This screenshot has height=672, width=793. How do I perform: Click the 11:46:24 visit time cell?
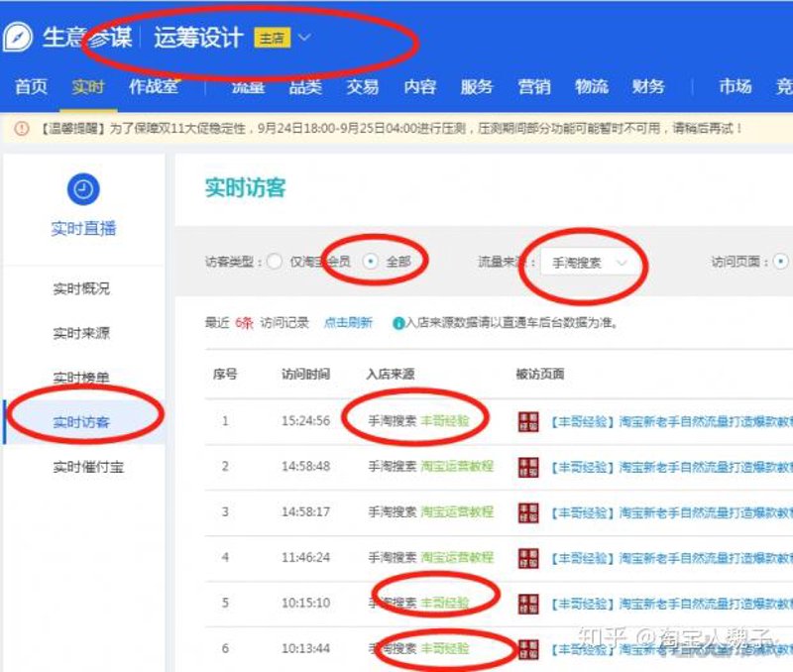pyautogui.click(x=306, y=557)
